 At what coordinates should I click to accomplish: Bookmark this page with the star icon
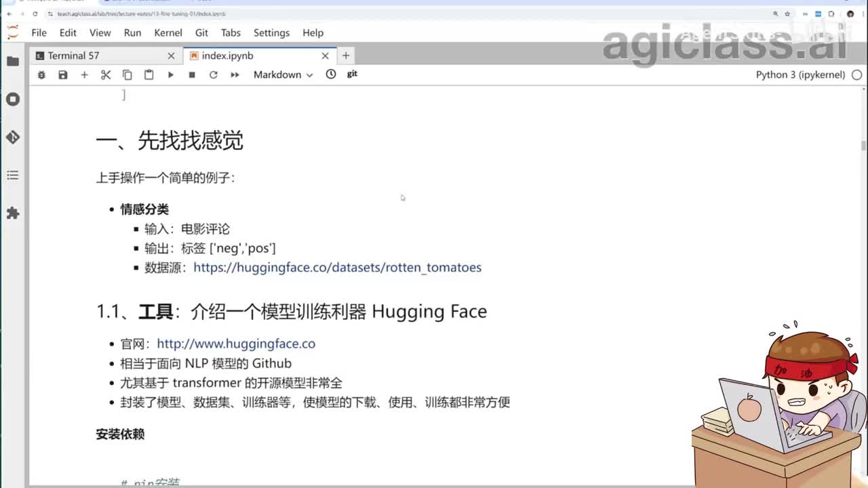point(787,14)
